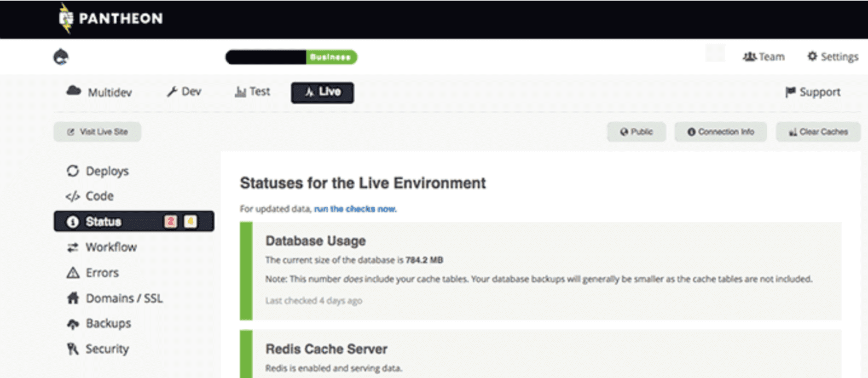This screenshot has width=868, height=378.
Task: Click the Backups cloud icon
Action: click(73, 324)
